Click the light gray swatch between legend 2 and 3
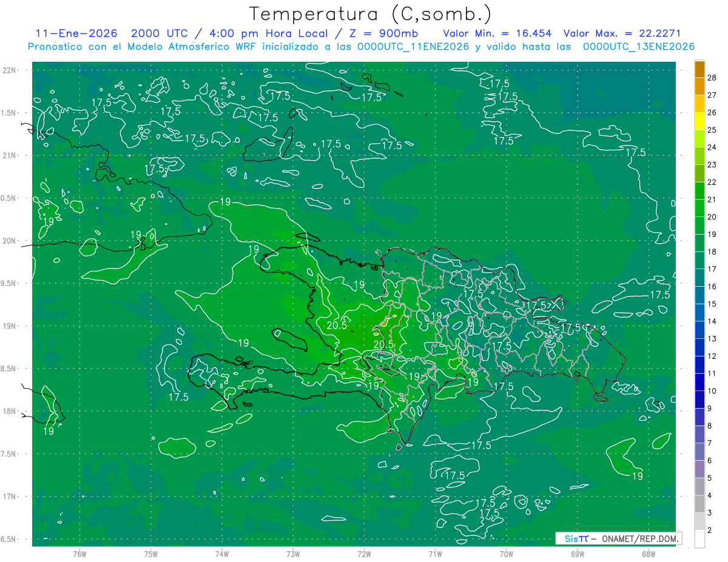This screenshot has width=728, height=562. (x=699, y=521)
